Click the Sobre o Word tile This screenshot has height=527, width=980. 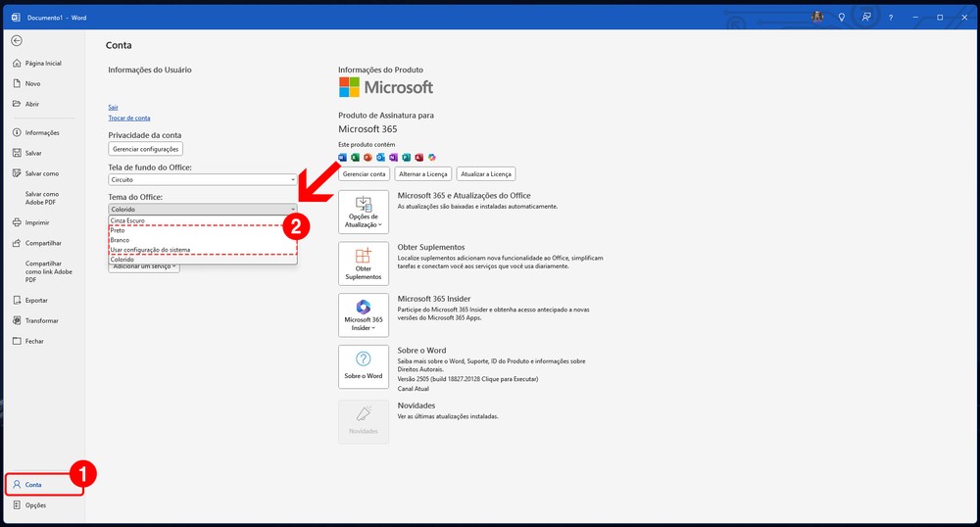tap(363, 366)
